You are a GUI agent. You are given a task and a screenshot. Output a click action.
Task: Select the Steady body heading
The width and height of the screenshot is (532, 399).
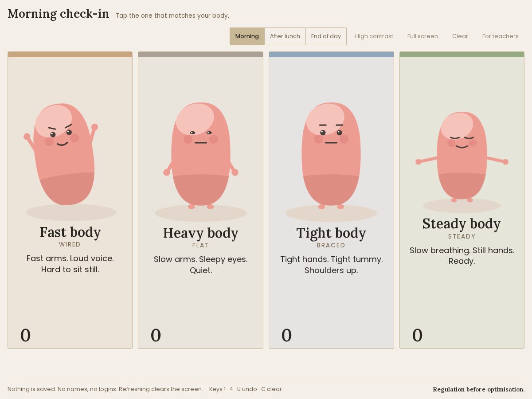[462, 224]
